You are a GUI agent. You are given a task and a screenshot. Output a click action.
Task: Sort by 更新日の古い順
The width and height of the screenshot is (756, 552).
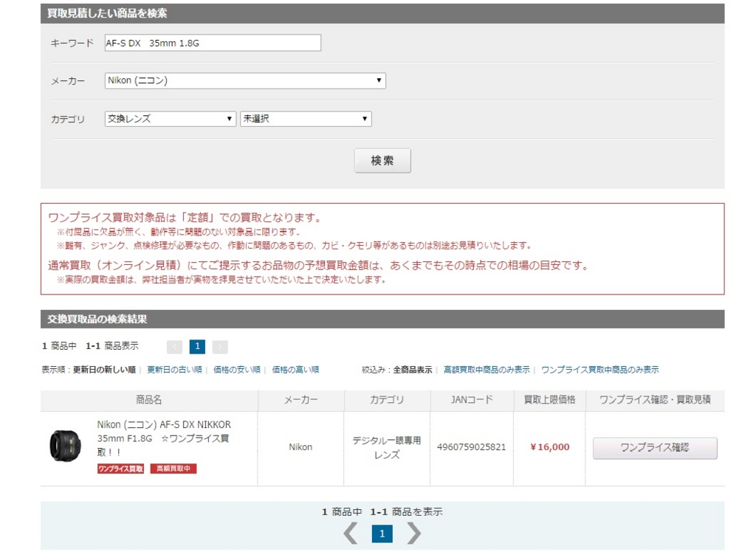pyautogui.click(x=174, y=370)
